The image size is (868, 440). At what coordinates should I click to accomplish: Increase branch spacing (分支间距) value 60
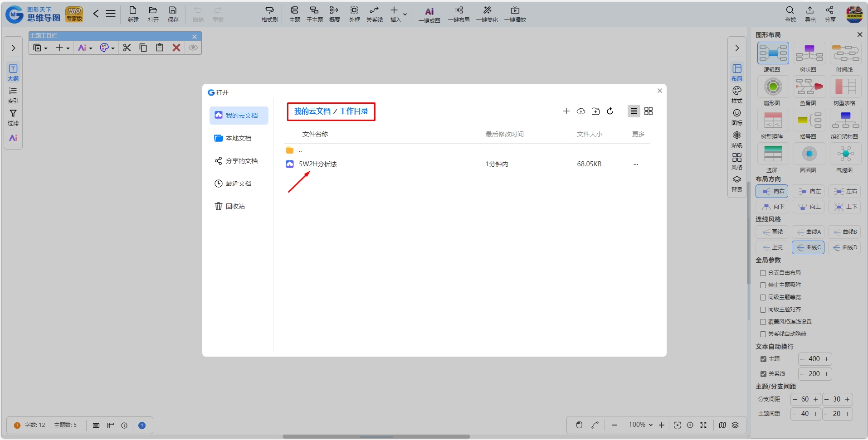pos(815,399)
